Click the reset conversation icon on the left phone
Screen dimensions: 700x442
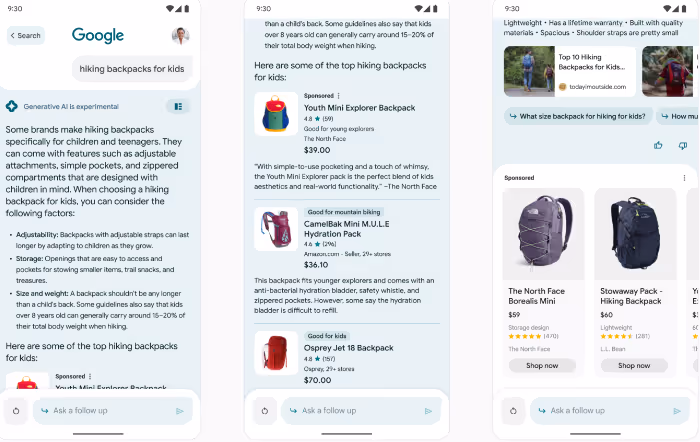(16, 411)
